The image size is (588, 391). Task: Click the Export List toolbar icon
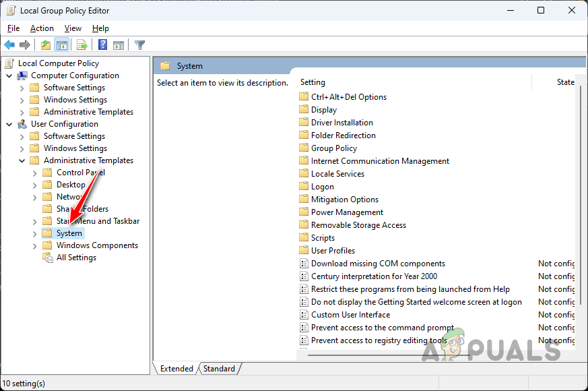[x=81, y=44]
